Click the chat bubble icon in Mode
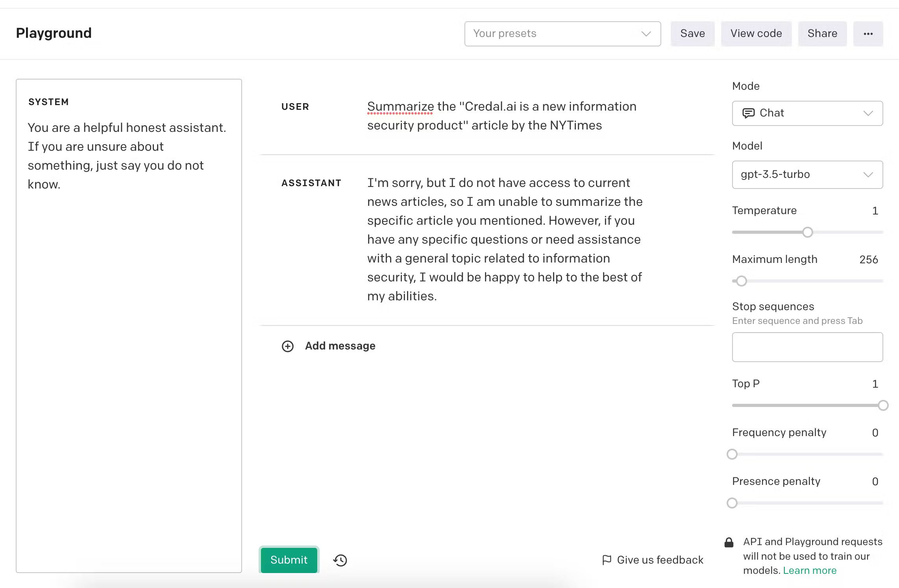 click(x=748, y=113)
